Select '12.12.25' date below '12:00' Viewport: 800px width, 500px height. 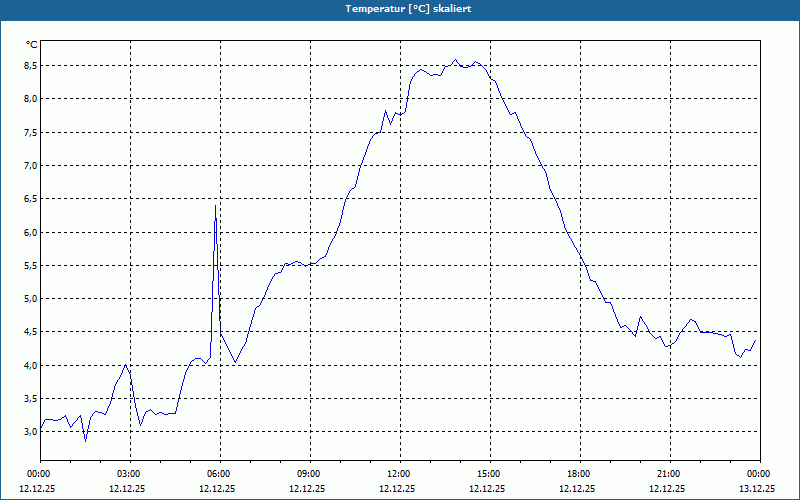(x=397, y=488)
